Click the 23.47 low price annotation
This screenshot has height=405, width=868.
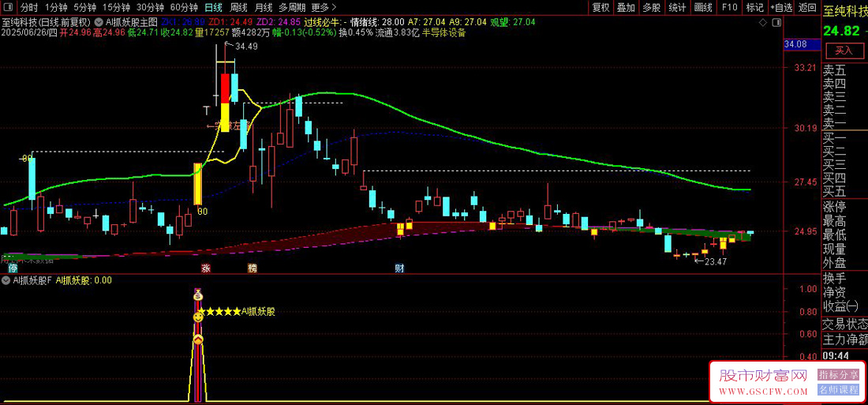tap(715, 261)
